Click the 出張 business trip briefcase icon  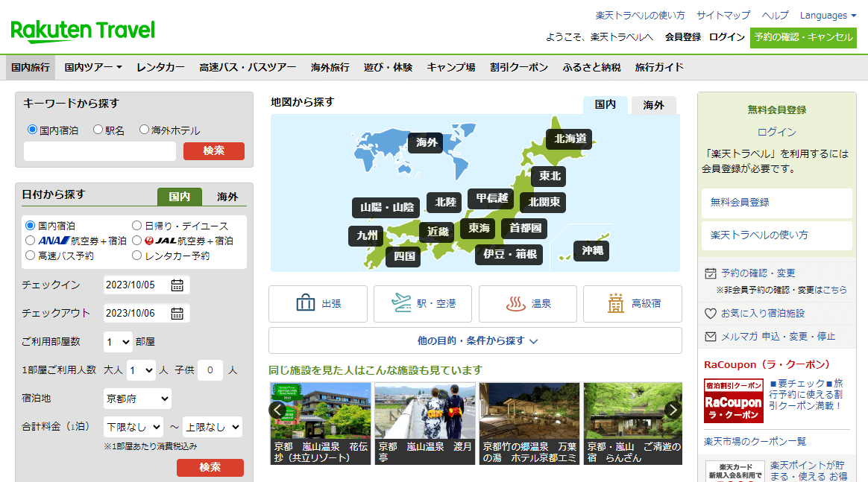click(x=306, y=304)
